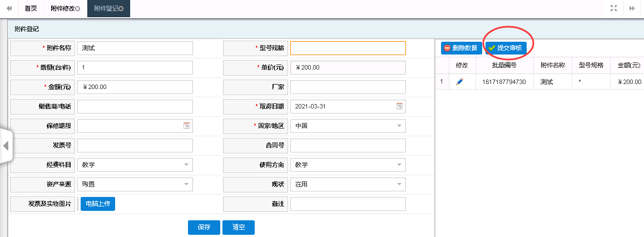Screen dimensions: 644x237
Task: Open the 国家/地区 dropdown
Action: click(x=399, y=126)
